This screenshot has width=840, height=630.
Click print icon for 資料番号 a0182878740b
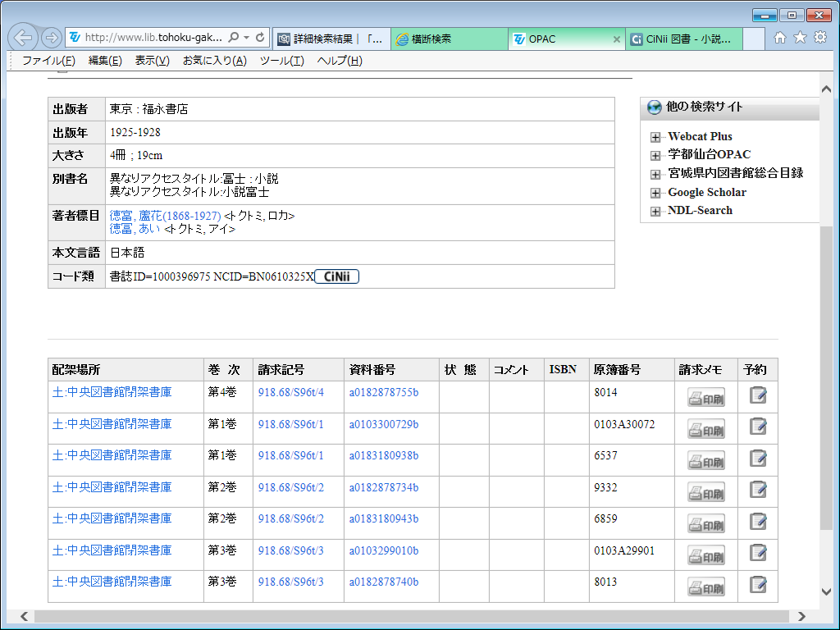click(706, 587)
